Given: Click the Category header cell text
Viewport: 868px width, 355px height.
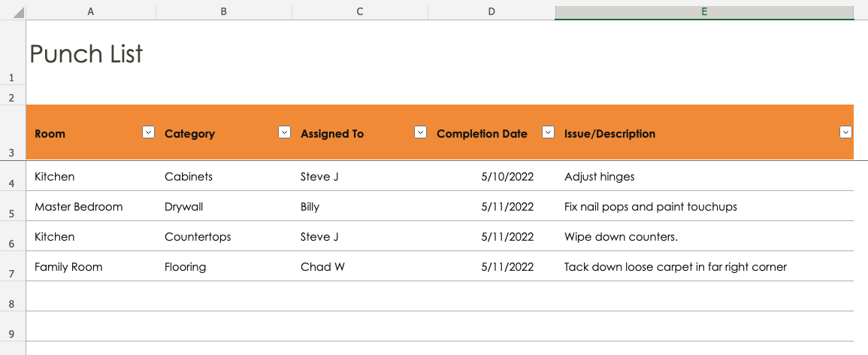Looking at the screenshot, I should (x=190, y=133).
